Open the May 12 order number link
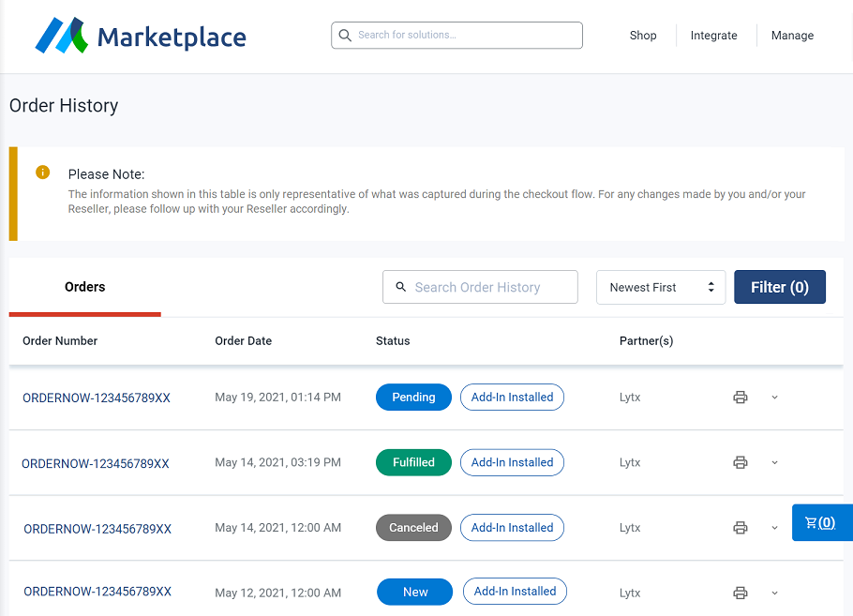 pos(97,592)
